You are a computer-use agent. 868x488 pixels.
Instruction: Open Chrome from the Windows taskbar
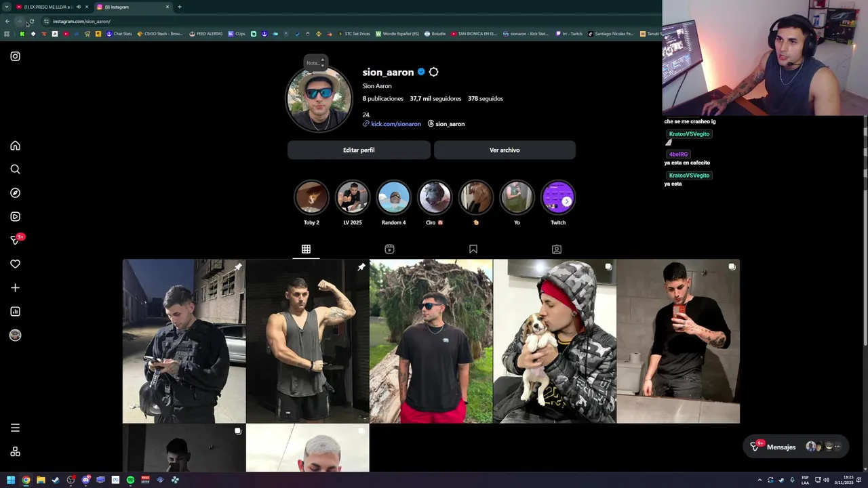click(26, 480)
